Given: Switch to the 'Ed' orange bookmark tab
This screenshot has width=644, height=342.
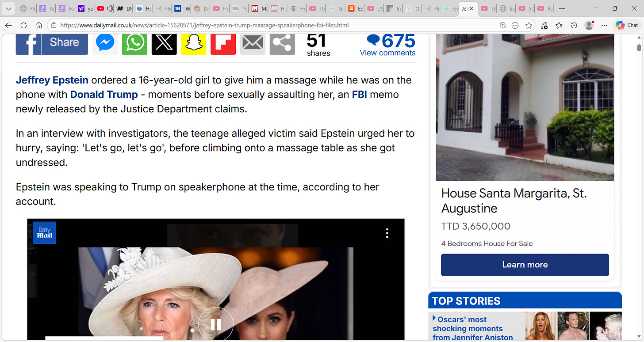Looking at the screenshot, I should [x=356, y=8].
